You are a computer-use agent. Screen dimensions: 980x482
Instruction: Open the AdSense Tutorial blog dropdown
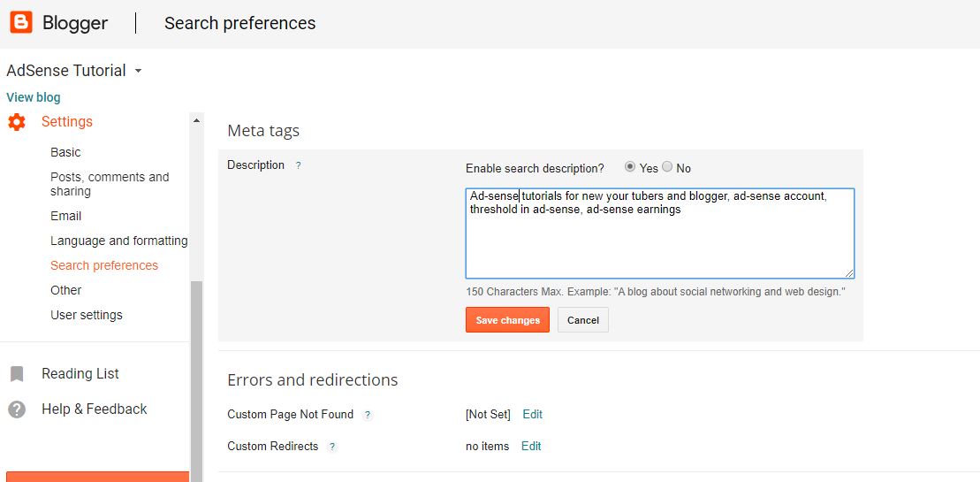pos(138,72)
